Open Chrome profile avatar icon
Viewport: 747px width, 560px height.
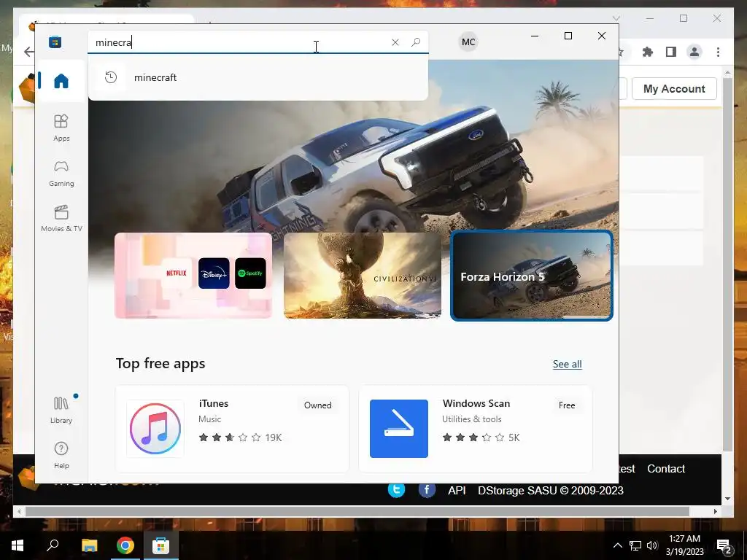(694, 52)
